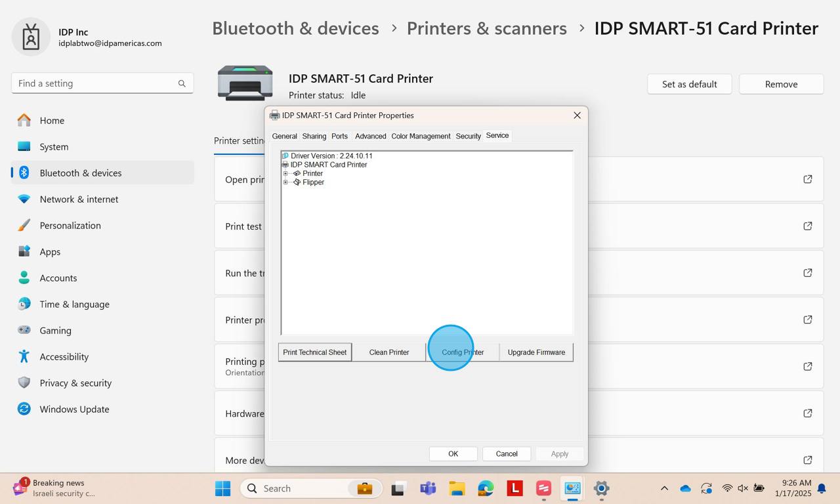
Task: Expand the Printer tree node
Action: click(285, 173)
